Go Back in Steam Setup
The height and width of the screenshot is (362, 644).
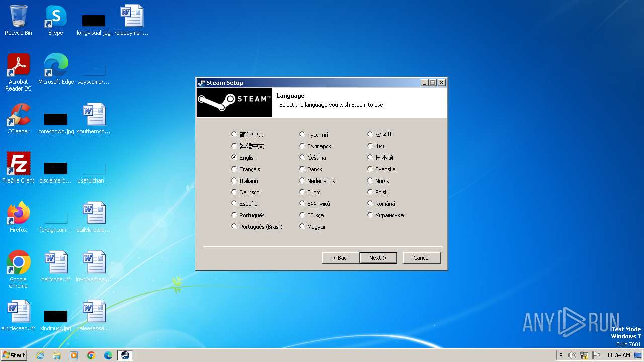(341, 258)
